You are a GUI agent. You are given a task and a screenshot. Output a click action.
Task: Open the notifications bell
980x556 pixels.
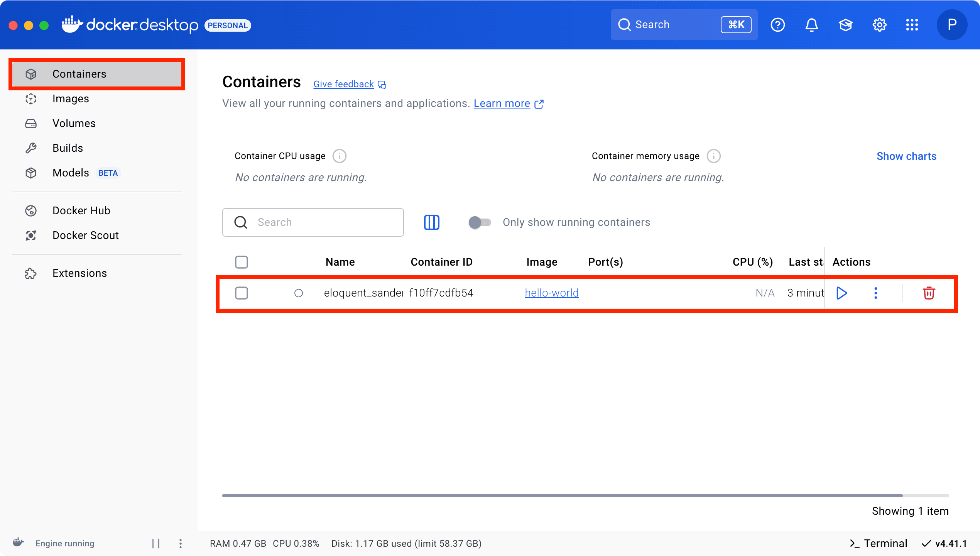pyautogui.click(x=811, y=25)
